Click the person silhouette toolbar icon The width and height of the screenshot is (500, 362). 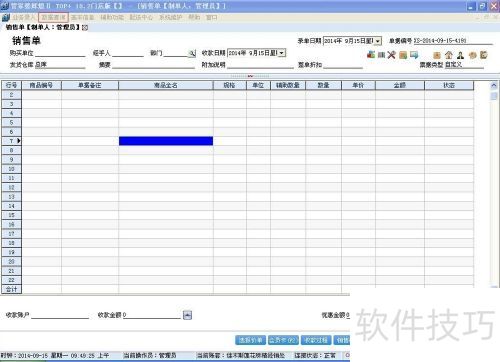tap(460, 55)
